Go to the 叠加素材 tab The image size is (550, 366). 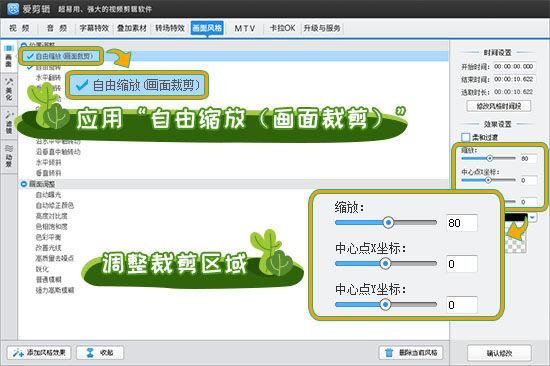[132, 28]
